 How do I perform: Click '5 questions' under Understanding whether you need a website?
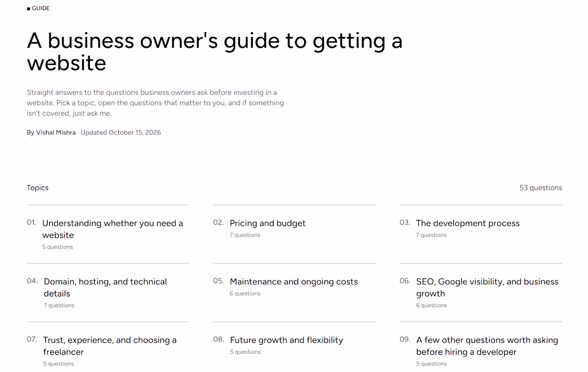pyautogui.click(x=57, y=247)
